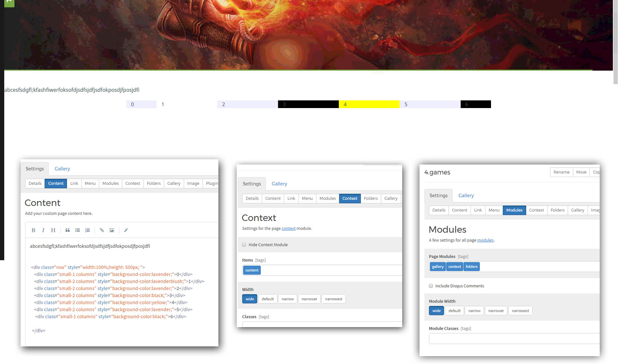The image size is (618, 364).
Task: Open Gallery top tab in 4.games panel
Action: 466,196
